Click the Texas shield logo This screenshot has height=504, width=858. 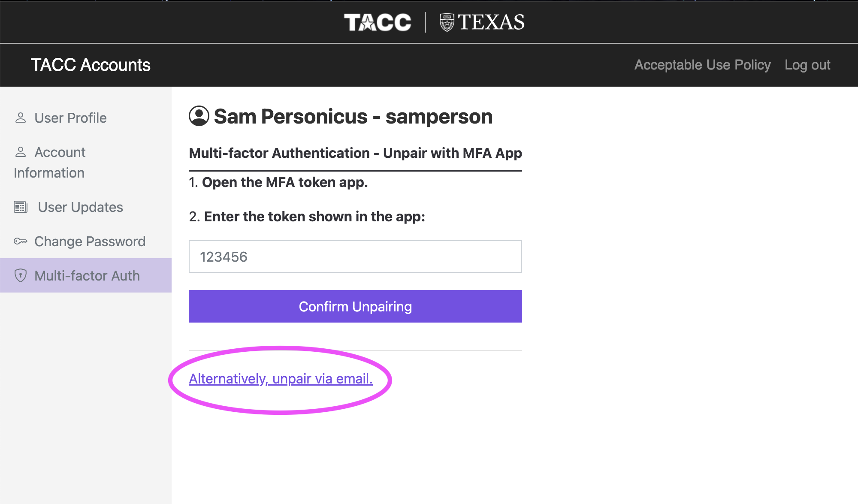pos(447,22)
